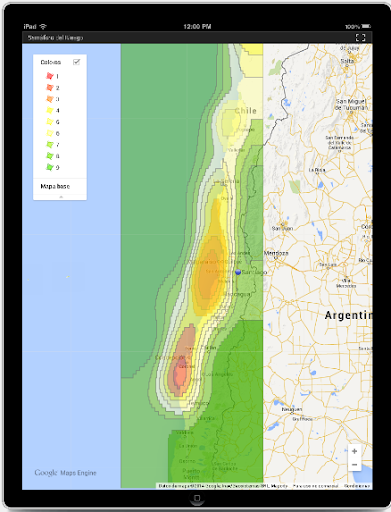Image resolution: width=391 pixels, height=512 pixels.
Task: Click the orange legend icon labeled 3
Action: [x=50, y=99]
